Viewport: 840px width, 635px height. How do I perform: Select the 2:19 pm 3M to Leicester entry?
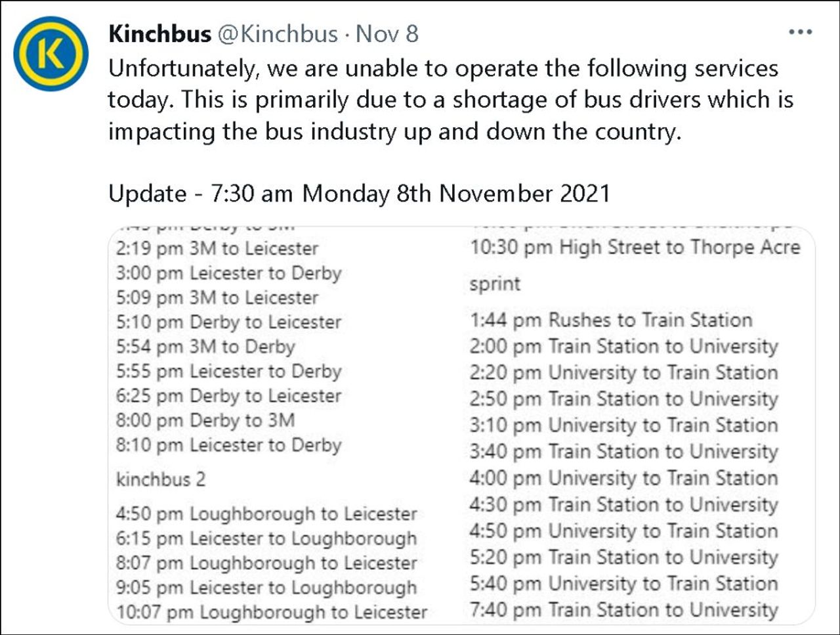pyautogui.click(x=217, y=248)
